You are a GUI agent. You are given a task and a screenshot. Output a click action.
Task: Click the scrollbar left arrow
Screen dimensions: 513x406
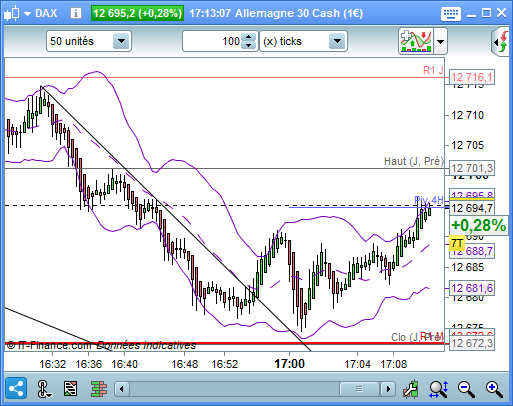point(122,389)
